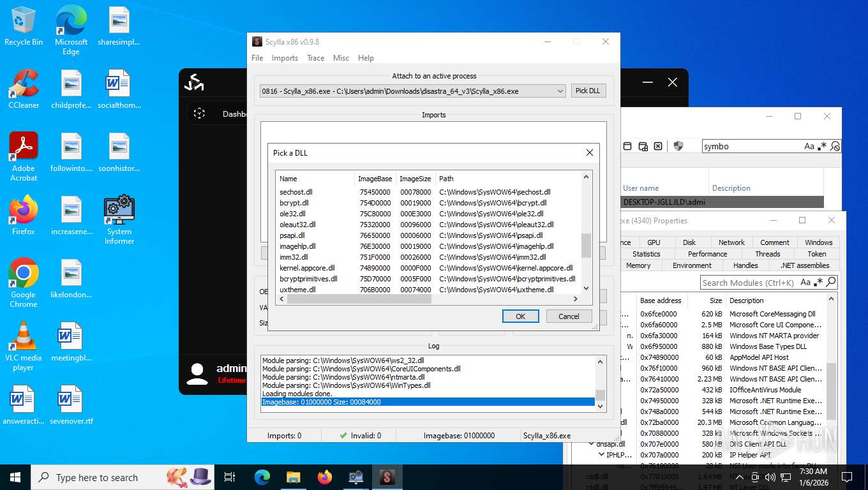Screen dimensions: 868x490
Task: Switch to Scylla taskbar icon
Action: (387, 477)
